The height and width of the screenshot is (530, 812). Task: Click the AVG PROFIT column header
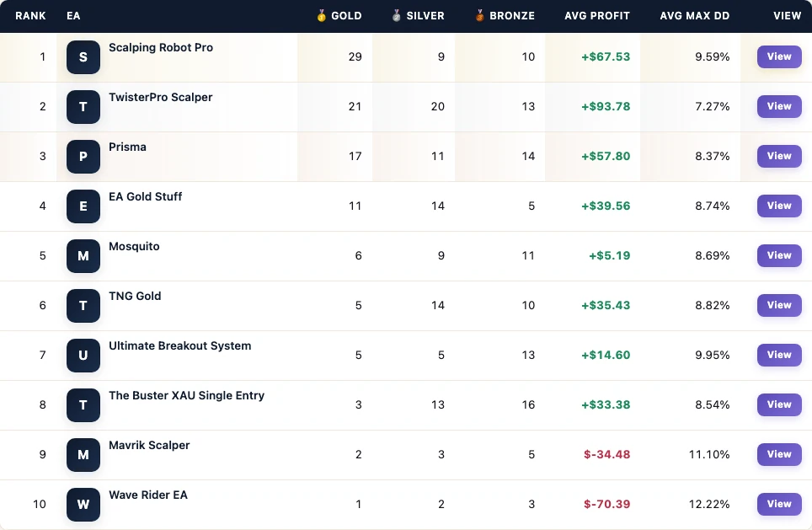[597, 16]
